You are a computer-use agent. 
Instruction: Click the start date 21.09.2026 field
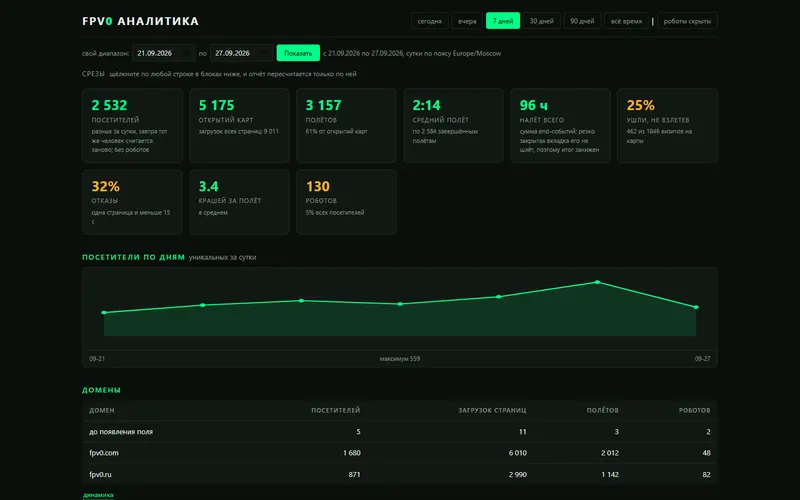pos(163,53)
